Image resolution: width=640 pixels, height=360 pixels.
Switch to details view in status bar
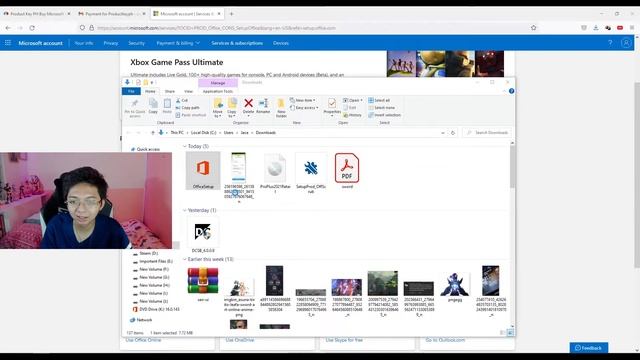point(502,333)
